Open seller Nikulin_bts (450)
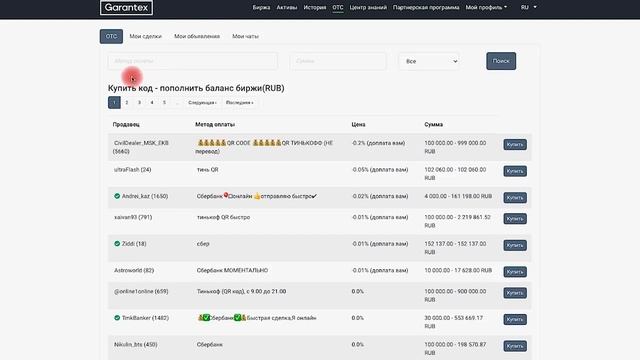The width and height of the screenshot is (640, 360). click(136, 344)
